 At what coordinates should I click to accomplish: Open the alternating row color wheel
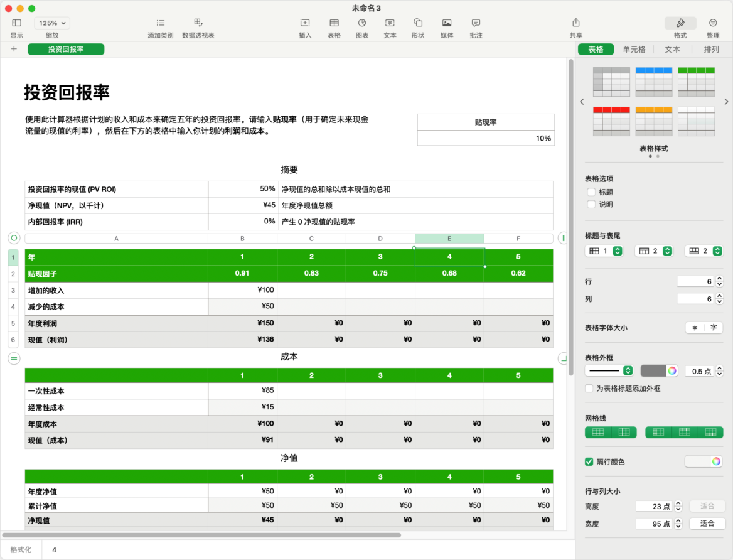pos(716,461)
